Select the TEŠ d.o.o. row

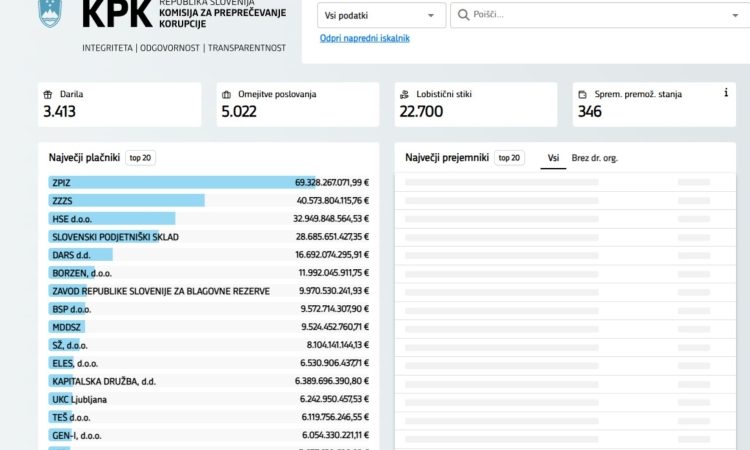tap(209, 417)
